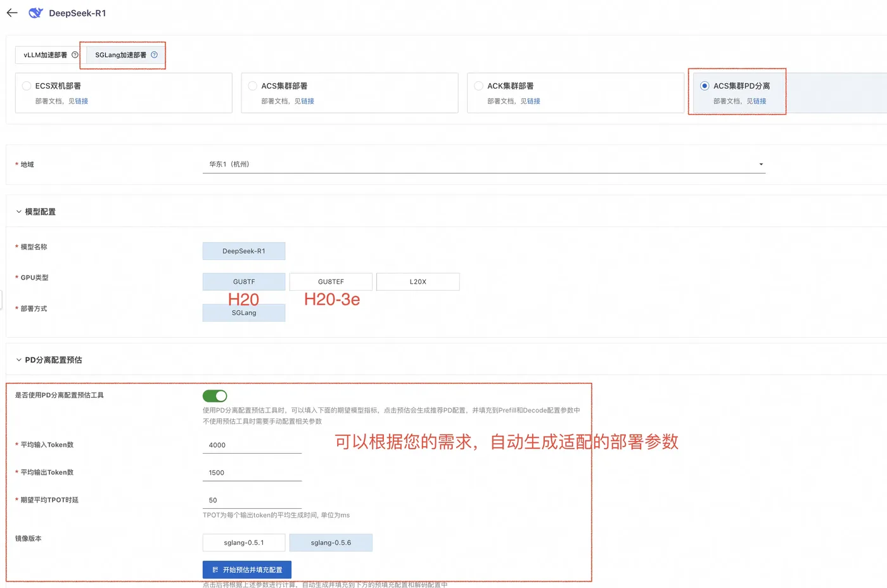This screenshot has height=588, width=887.
Task: Click the TPOT hint text ending 单位为ms
Action: point(276,515)
